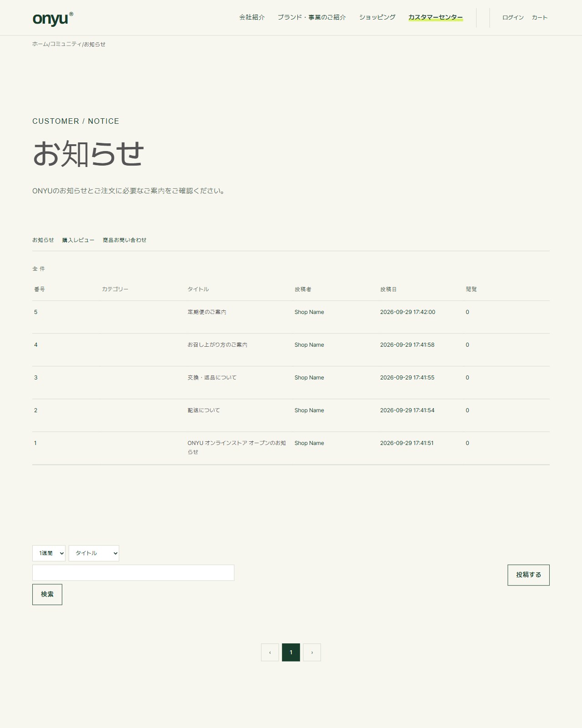The width and height of the screenshot is (582, 728).
Task: Click date 2026-09-29 17:41:51
Action: point(407,443)
